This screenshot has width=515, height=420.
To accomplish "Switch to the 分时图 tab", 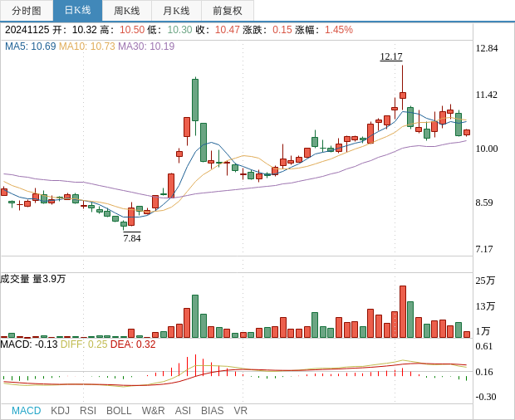I will 27,11.
